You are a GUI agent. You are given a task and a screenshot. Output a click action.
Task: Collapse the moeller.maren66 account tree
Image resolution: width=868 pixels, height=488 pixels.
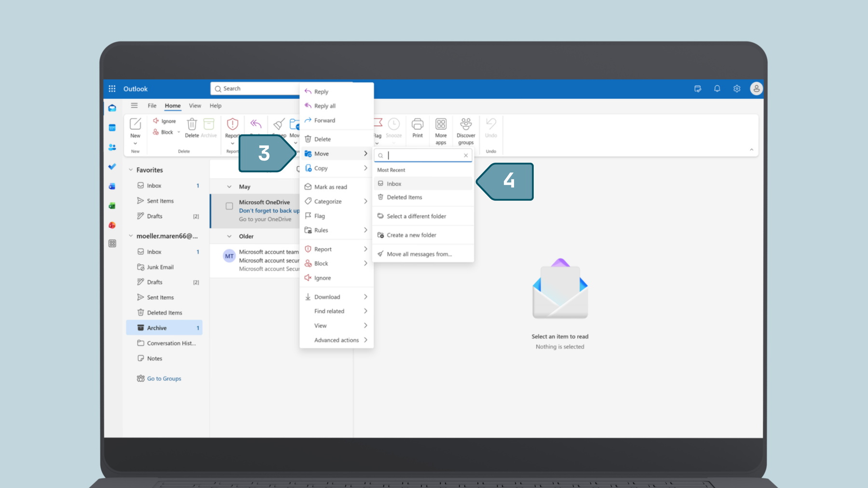[131, 236]
